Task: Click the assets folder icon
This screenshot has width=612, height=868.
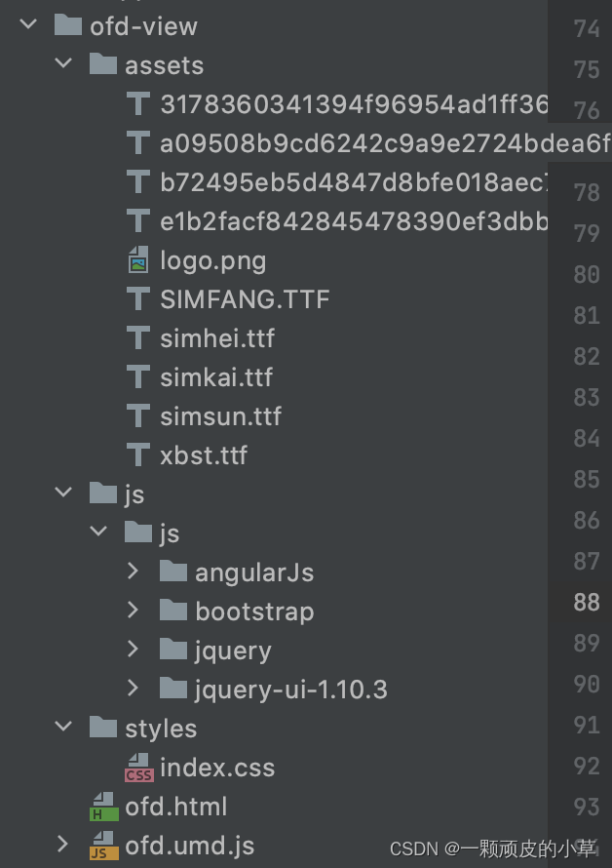Action: point(103,63)
